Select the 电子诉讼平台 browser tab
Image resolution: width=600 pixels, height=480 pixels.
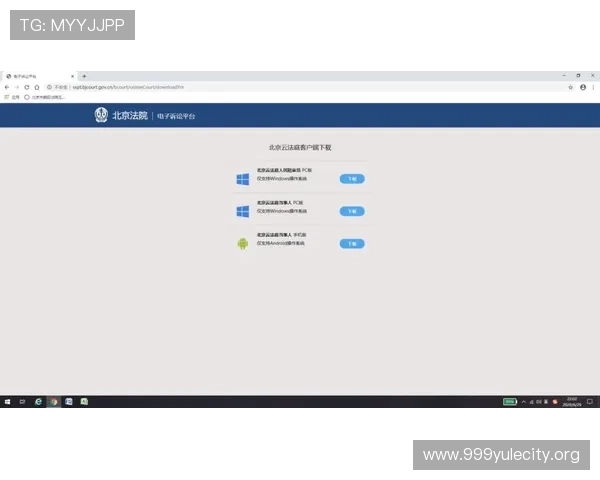pyautogui.click(x=35, y=76)
